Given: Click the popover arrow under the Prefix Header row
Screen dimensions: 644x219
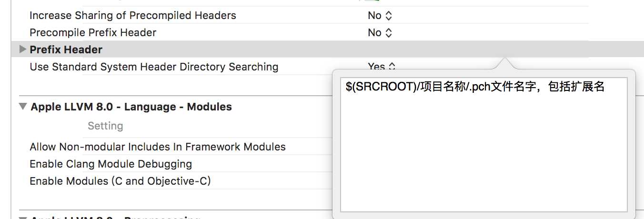Looking at the screenshot, I should pyautogui.click(x=506, y=64).
